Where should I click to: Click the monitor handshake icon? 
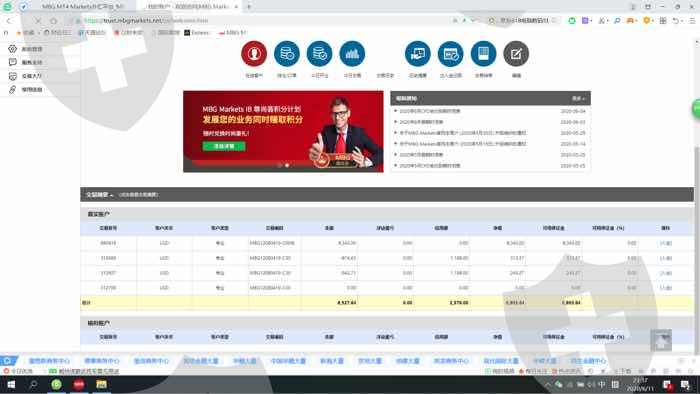click(x=417, y=54)
